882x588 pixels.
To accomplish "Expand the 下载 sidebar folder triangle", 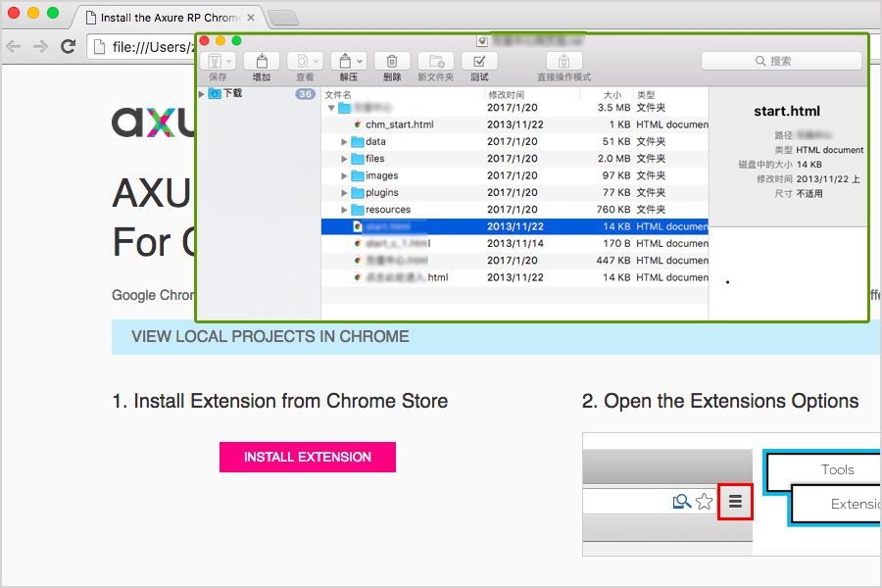I will coord(201,94).
